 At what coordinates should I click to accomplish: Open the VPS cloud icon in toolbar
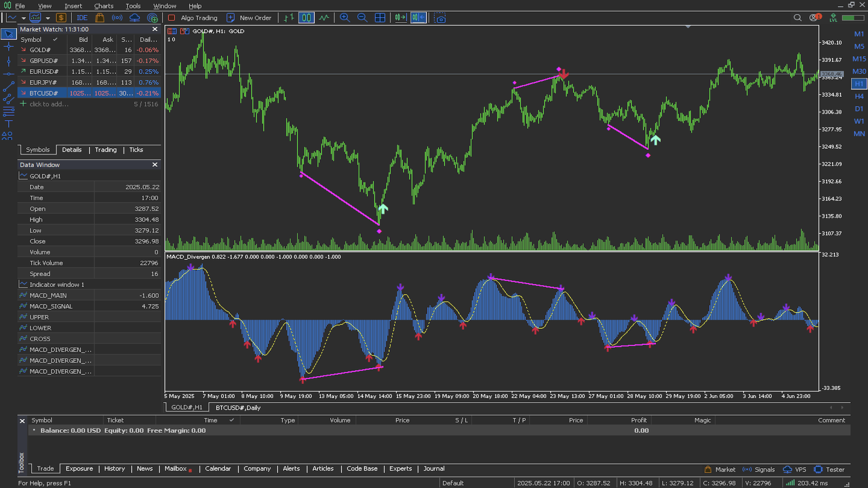[x=135, y=18]
